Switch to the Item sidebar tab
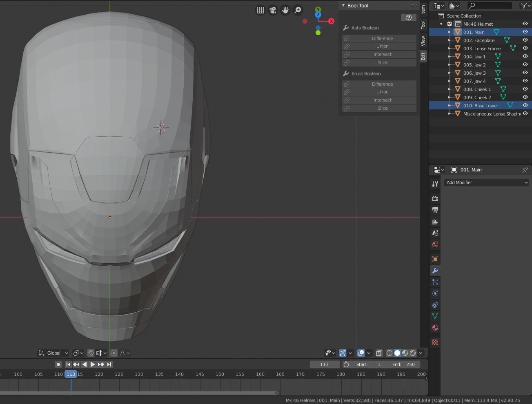This screenshot has height=404, width=532. (x=423, y=9)
